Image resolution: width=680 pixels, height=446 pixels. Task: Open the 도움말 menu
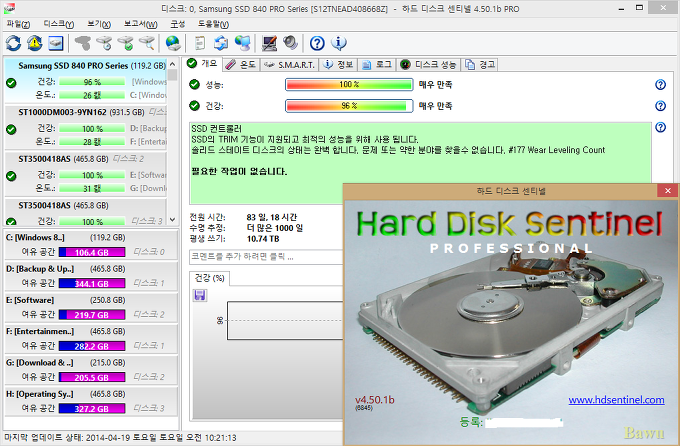213,24
